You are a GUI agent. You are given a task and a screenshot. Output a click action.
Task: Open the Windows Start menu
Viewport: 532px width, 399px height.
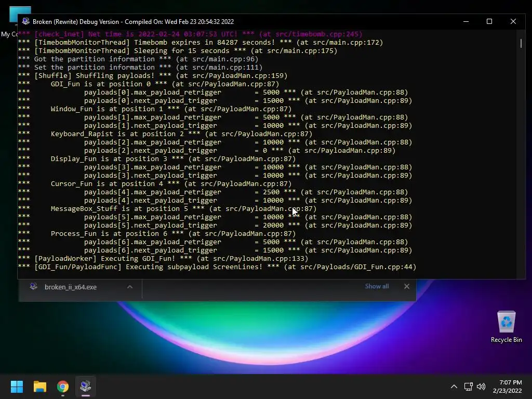[17, 387]
